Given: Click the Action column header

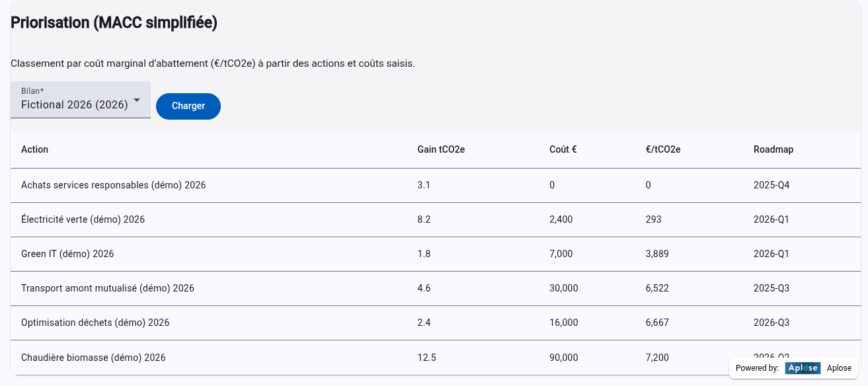Looking at the screenshot, I should pos(34,149).
